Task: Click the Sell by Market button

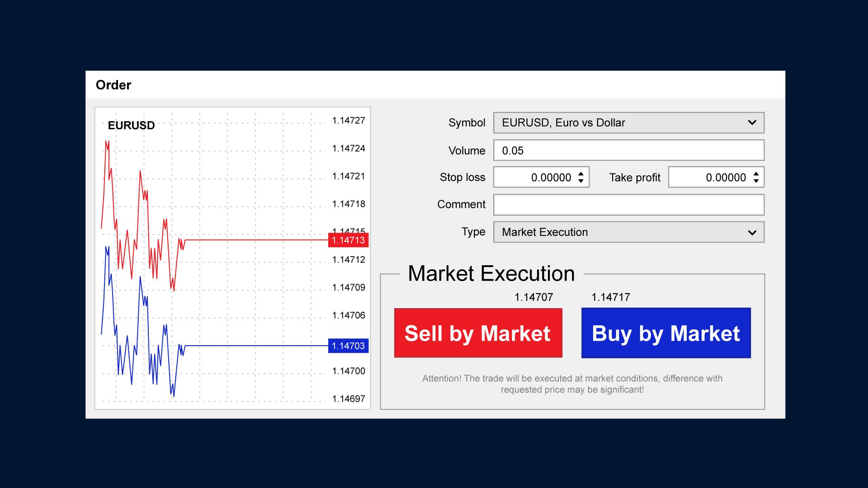Action: pos(478,333)
